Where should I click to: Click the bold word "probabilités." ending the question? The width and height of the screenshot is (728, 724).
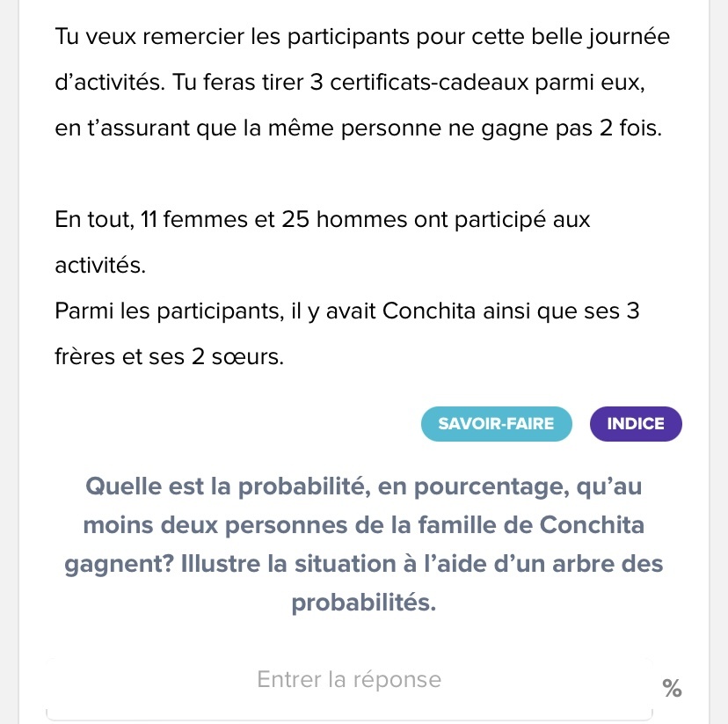coord(363,603)
